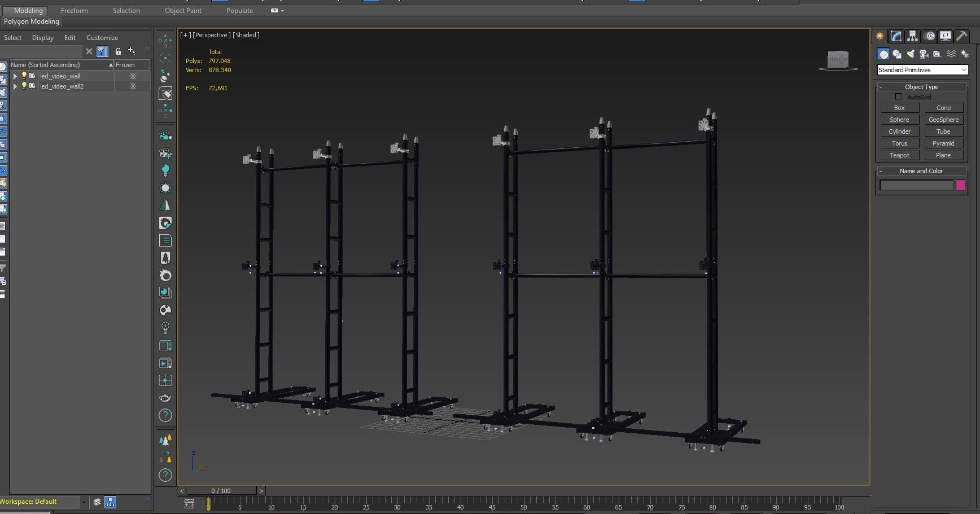980x514 pixels.
Task: Select the Lights category icon
Action: (911, 54)
